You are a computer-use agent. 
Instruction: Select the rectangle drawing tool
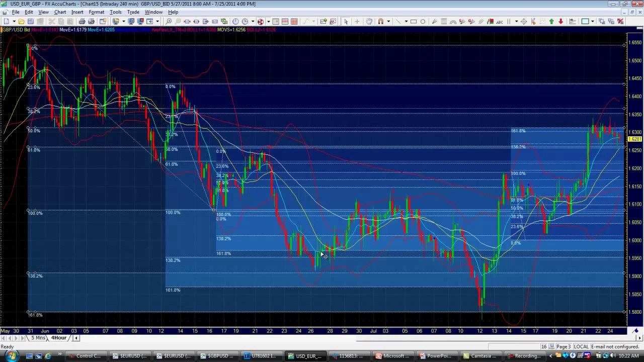click(414, 21)
